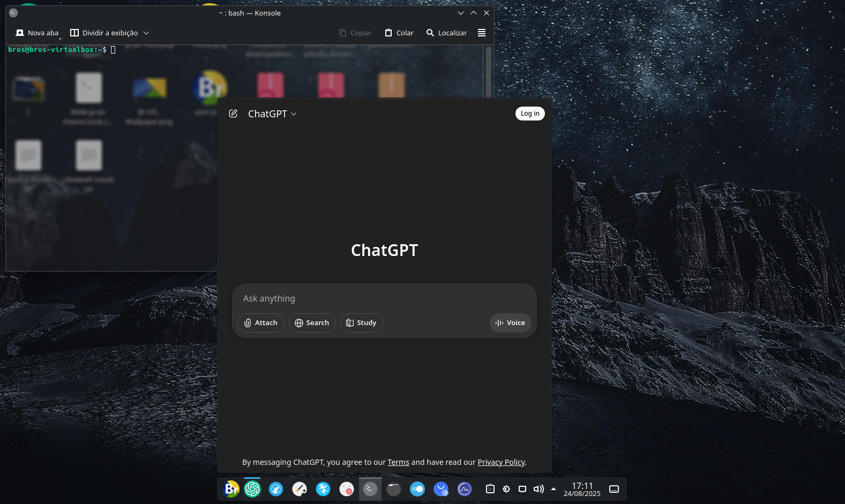The height and width of the screenshot is (504, 845).
Task: Click Nova aba in Konsole
Action: point(37,33)
